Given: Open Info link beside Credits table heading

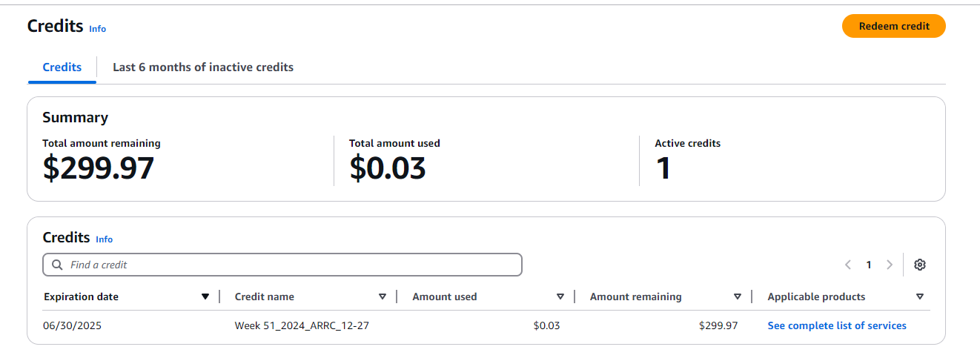Looking at the screenshot, I should [105, 239].
